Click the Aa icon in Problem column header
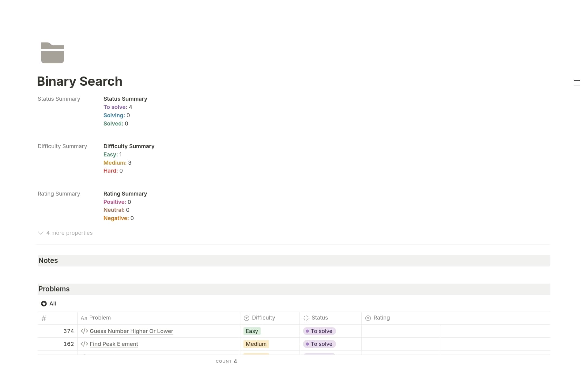 point(84,318)
